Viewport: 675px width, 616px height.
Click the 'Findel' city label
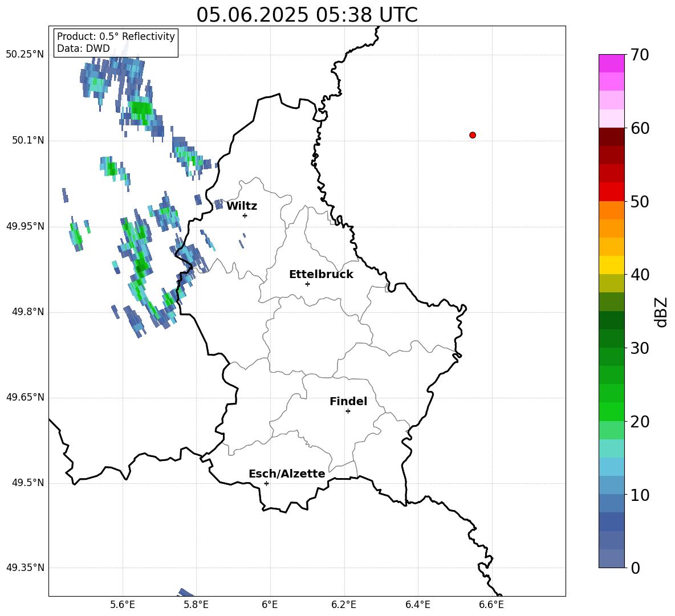click(348, 401)
